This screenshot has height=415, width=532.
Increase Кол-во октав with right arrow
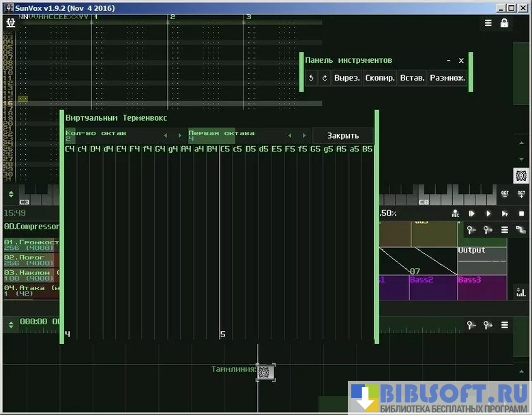(180, 136)
